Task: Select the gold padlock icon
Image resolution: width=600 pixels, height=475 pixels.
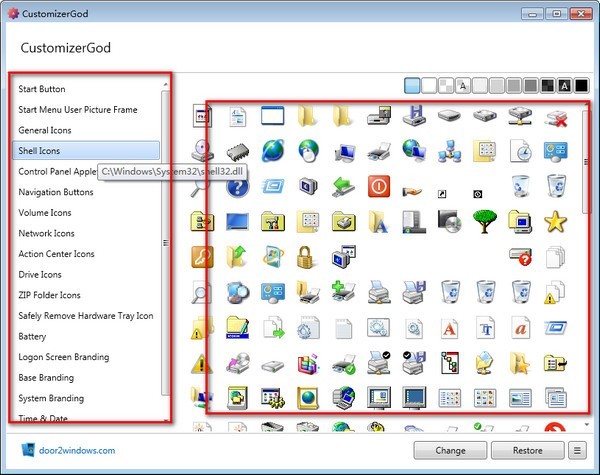Action: pos(307,255)
